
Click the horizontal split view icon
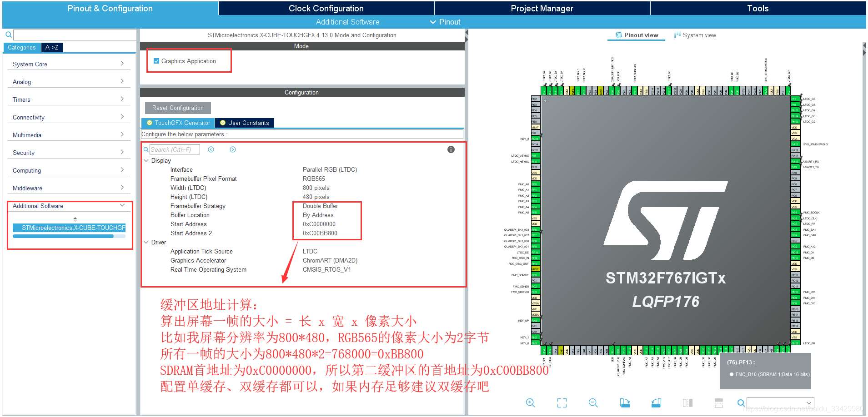719,403
